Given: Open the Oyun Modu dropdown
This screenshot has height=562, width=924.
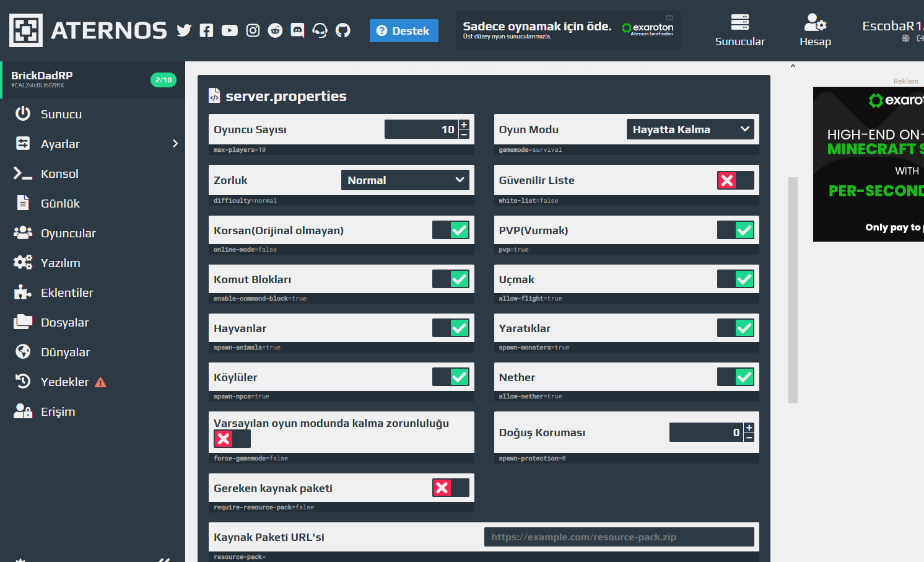Looking at the screenshot, I should (690, 130).
